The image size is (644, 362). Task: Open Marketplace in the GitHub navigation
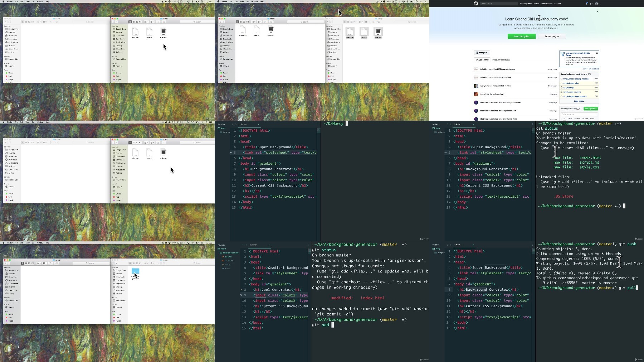(547, 4)
